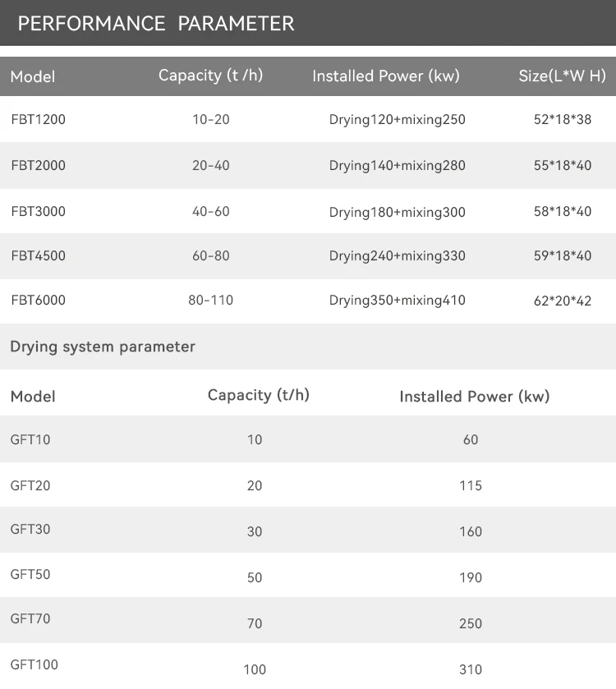Click the PERFORMANCE PARAMETER heading
This screenshot has height=689, width=616.
(155, 23)
